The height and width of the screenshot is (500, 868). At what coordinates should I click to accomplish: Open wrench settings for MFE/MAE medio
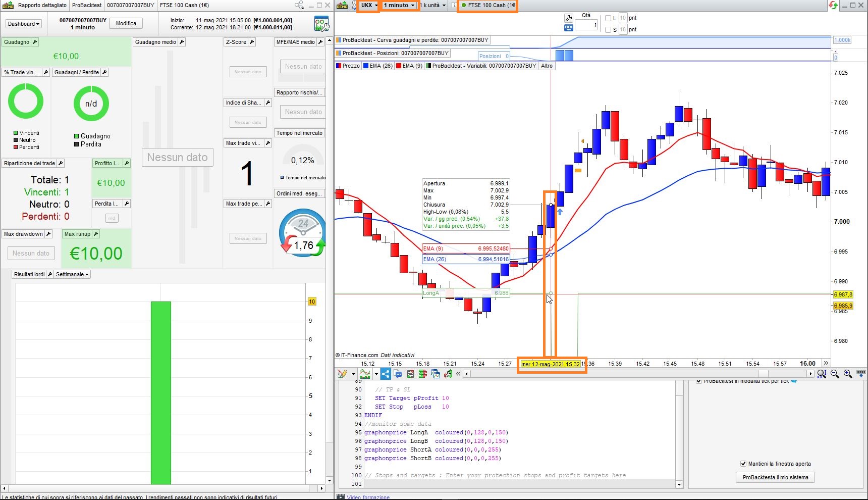pyautogui.click(x=320, y=42)
